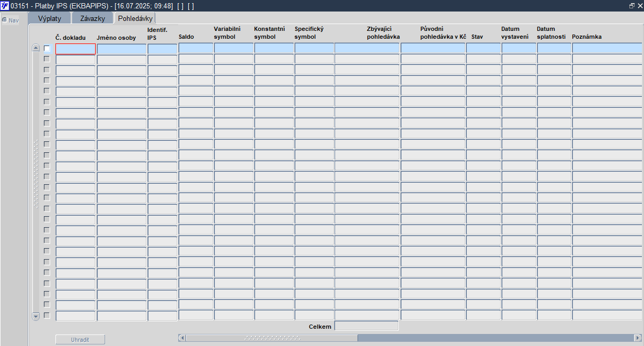The width and height of the screenshot is (644, 346).
Task: Click first row's Konstantní symbol field
Action: click(x=274, y=48)
